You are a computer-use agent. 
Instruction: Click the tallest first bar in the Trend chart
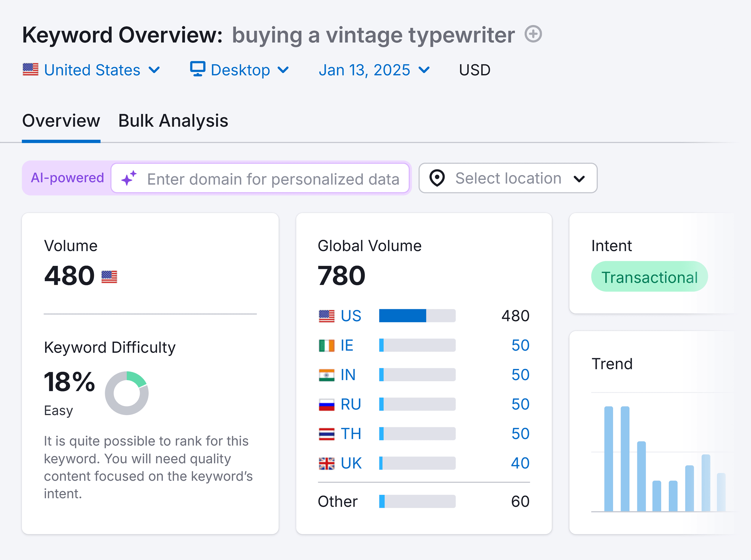609,459
